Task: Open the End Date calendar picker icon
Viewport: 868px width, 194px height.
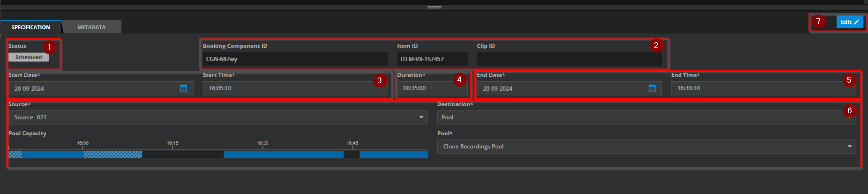Action: pyautogui.click(x=652, y=88)
